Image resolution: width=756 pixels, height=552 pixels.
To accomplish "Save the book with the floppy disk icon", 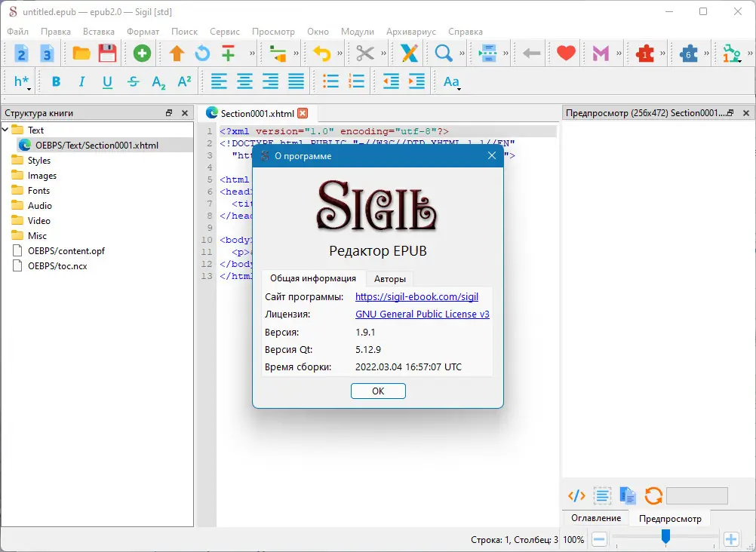I will click(107, 53).
